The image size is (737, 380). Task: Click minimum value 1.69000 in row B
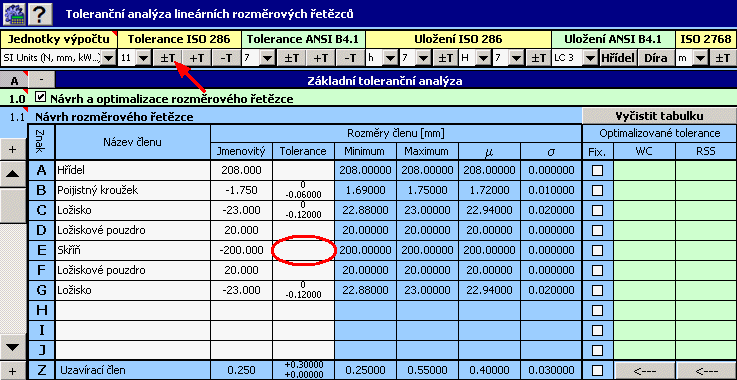point(365,190)
